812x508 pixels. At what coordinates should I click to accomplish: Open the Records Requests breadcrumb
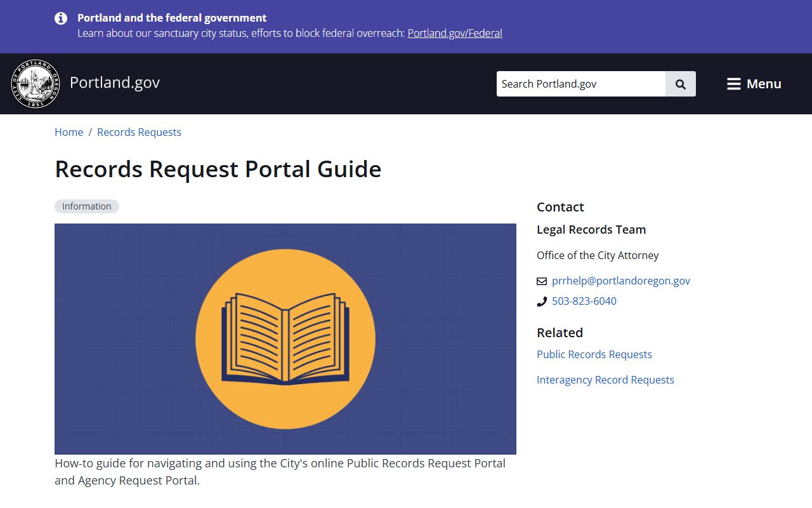click(x=139, y=132)
